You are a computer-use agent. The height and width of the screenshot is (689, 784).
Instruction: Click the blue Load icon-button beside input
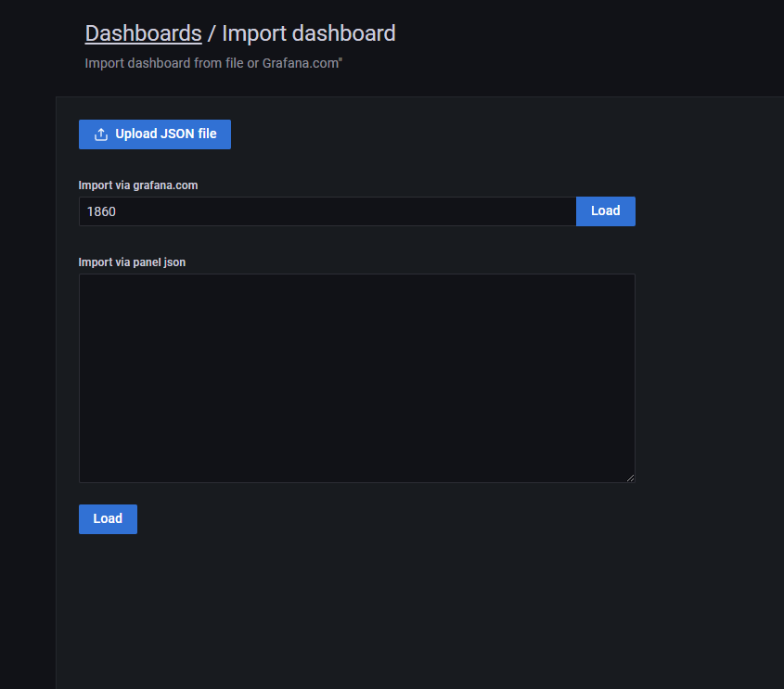point(605,211)
